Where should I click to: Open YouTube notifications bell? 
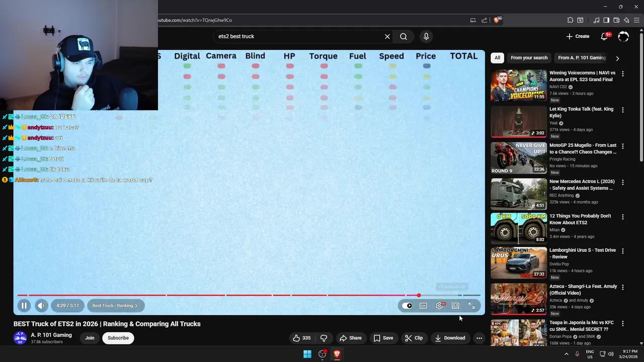tap(605, 36)
